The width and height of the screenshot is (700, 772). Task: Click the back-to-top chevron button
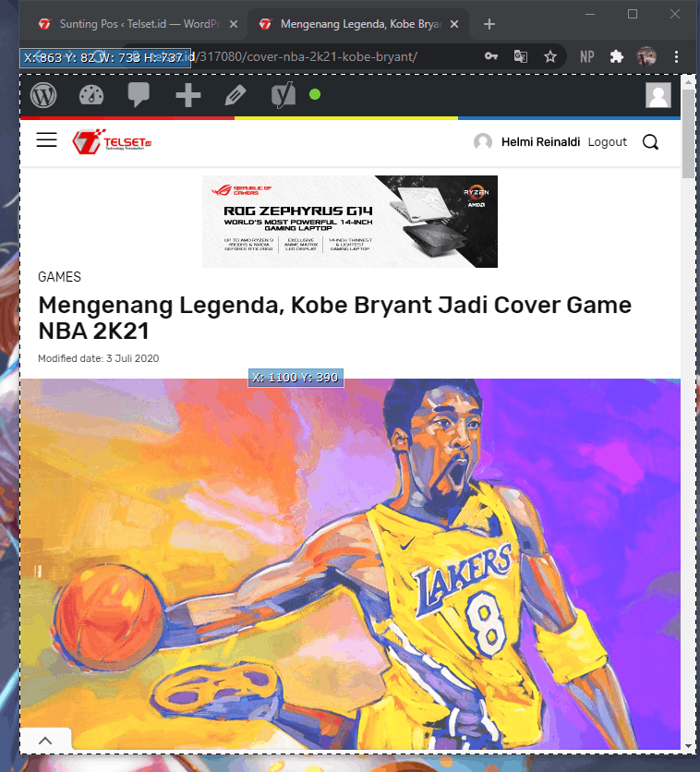[45, 741]
